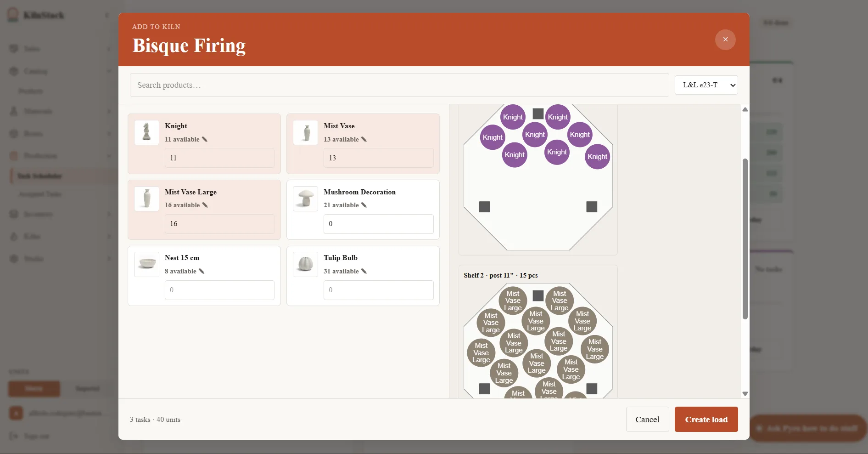Screen dimensions: 868x454
Task: Click the Mist Vase quantity field showing 13
Action: pyautogui.click(x=379, y=158)
